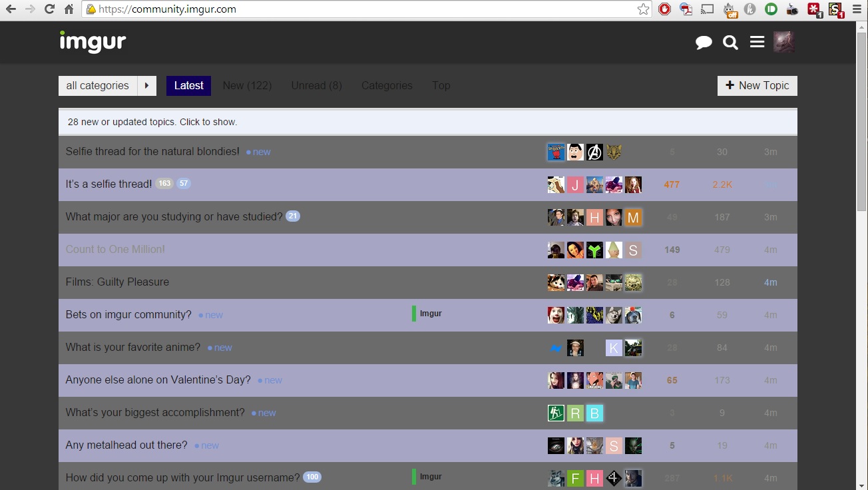Screen dimensions: 868x490
Task: Click the 'J' avatar in selfie thread row
Action: [575, 184]
